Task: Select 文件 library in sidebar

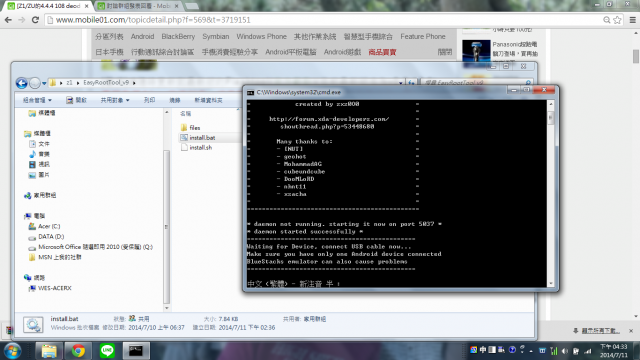Action: tap(44, 144)
